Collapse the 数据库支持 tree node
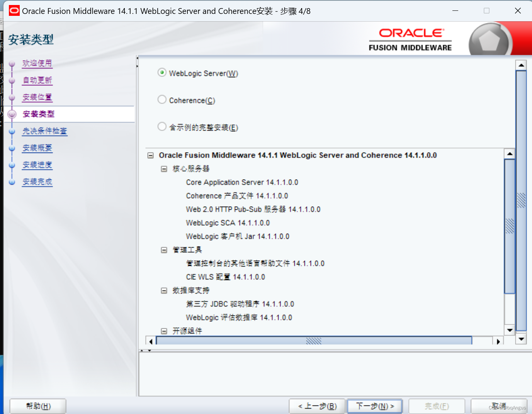Screen dimensions: 532x414 point(164,290)
